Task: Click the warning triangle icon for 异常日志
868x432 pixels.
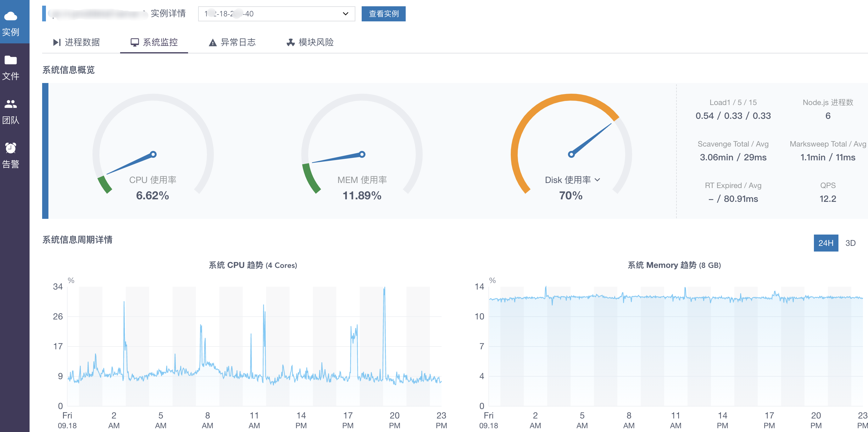Action: click(x=213, y=42)
